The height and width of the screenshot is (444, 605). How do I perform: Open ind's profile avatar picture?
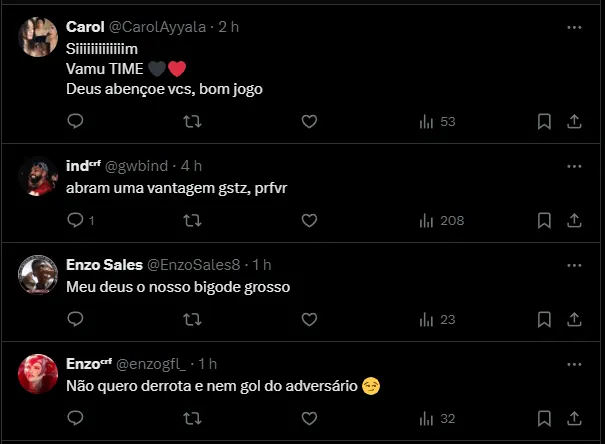(x=38, y=176)
